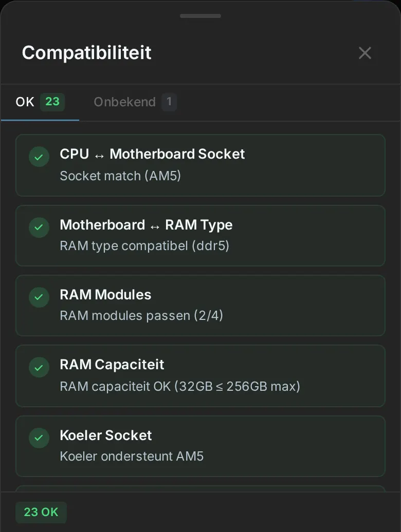The image size is (401, 532).
Task: Click the CPU Motherboard Socket checkmark icon
Action: pyautogui.click(x=39, y=157)
